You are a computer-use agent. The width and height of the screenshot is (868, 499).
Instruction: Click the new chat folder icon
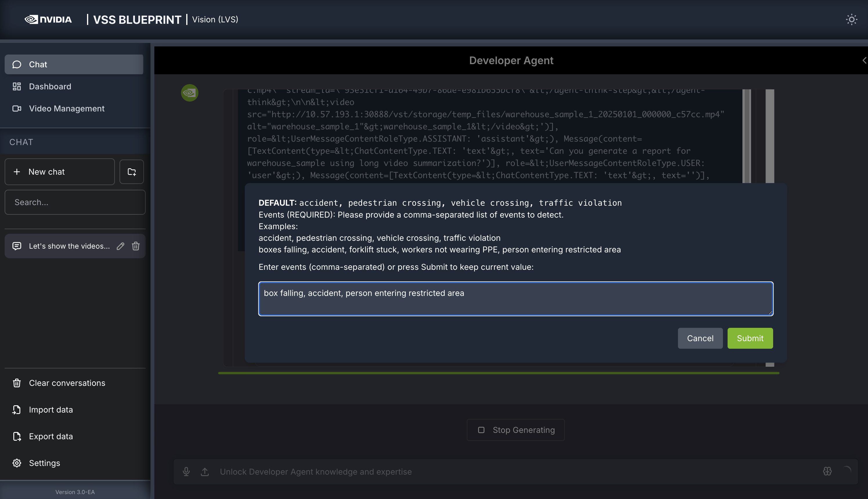(x=132, y=172)
